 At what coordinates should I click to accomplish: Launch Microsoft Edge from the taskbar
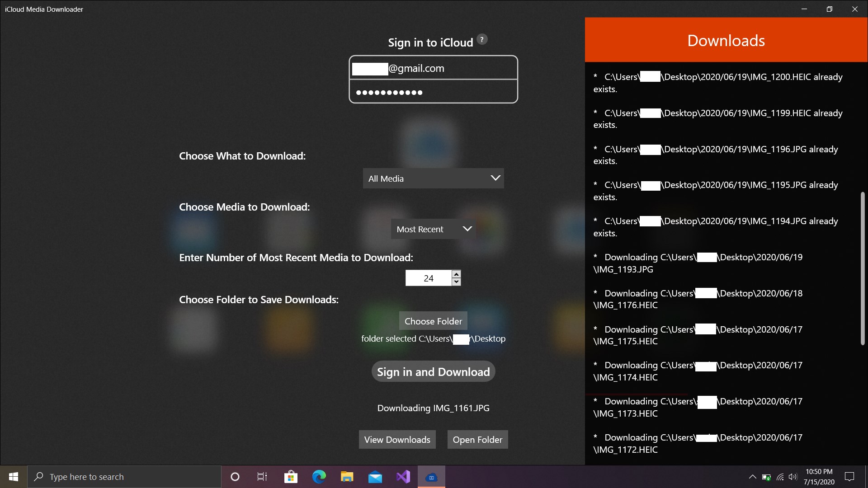coord(319,477)
